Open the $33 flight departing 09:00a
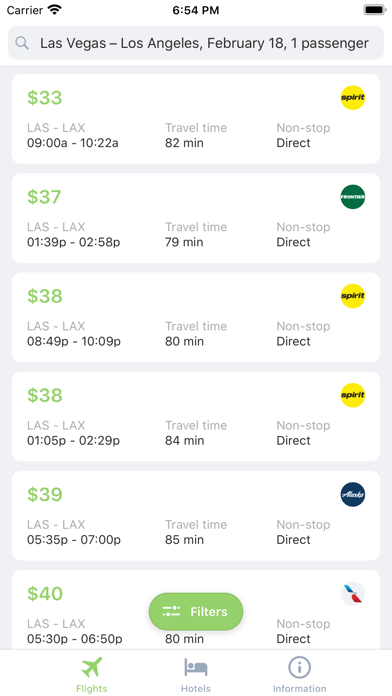The image size is (392, 696). point(196,119)
